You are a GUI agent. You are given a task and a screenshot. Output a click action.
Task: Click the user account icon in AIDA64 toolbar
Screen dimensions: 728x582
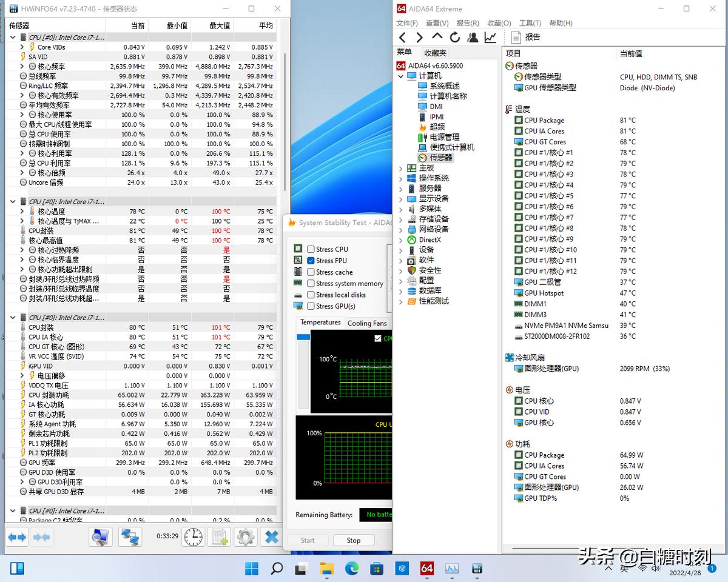click(x=473, y=38)
